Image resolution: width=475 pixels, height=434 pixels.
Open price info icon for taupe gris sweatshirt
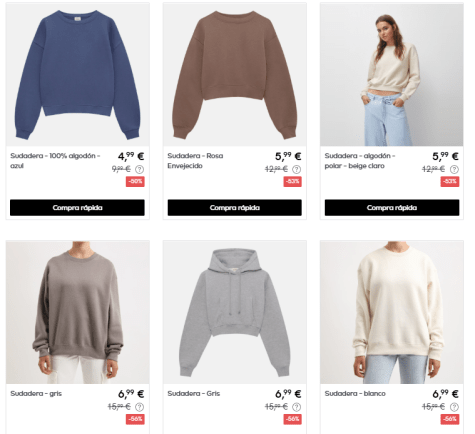[x=139, y=407]
